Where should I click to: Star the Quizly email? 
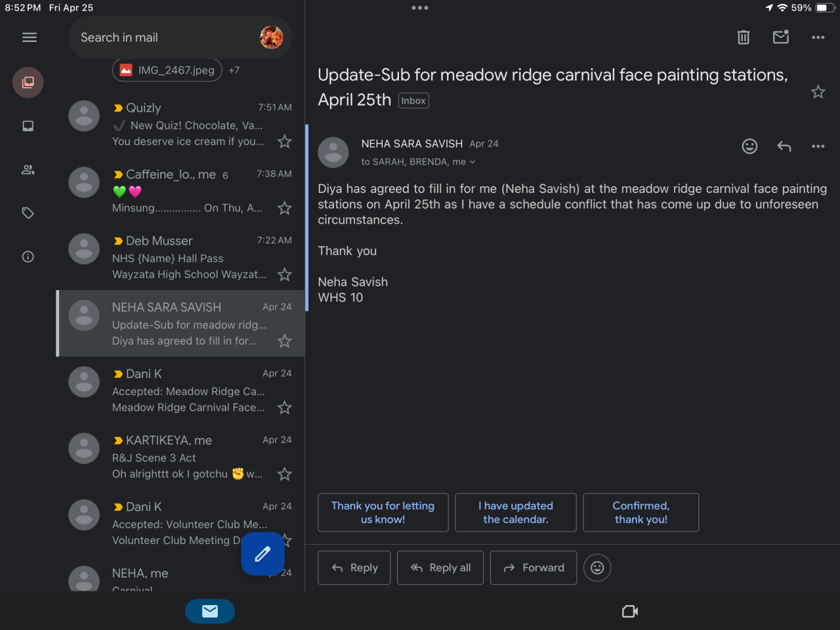[x=284, y=142]
